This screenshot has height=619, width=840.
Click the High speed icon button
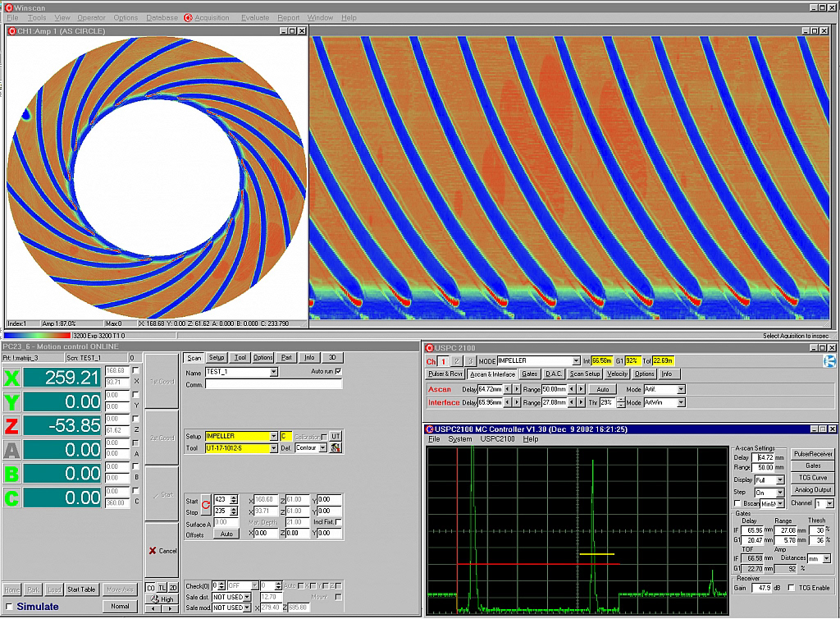coord(163,599)
